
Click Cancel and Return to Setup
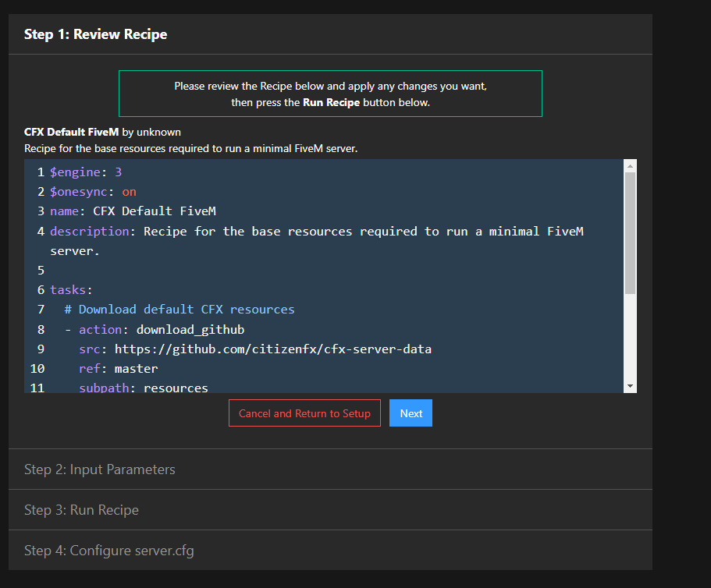304,413
